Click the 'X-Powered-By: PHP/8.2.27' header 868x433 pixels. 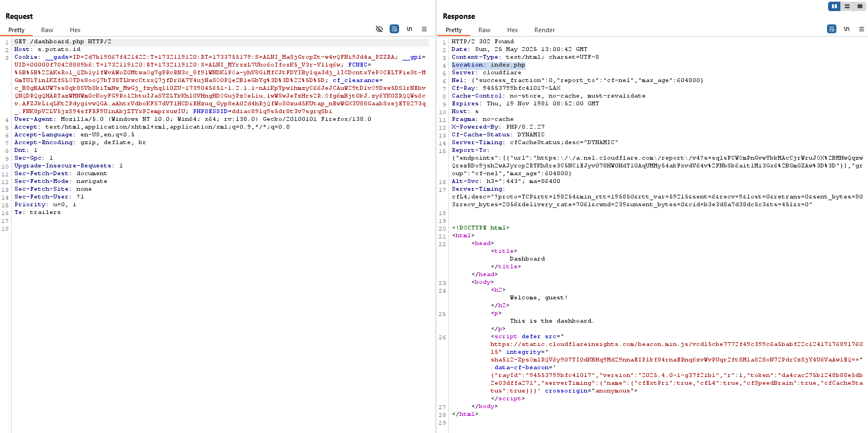(498, 127)
